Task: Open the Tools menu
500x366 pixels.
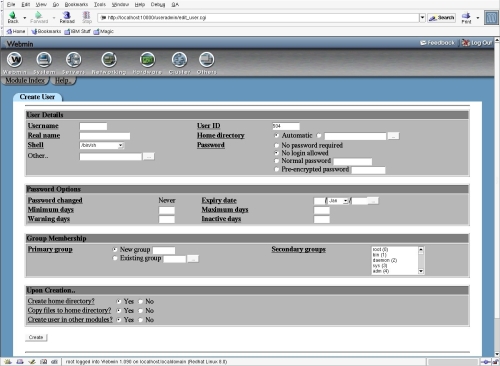Action: click(100, 4)
